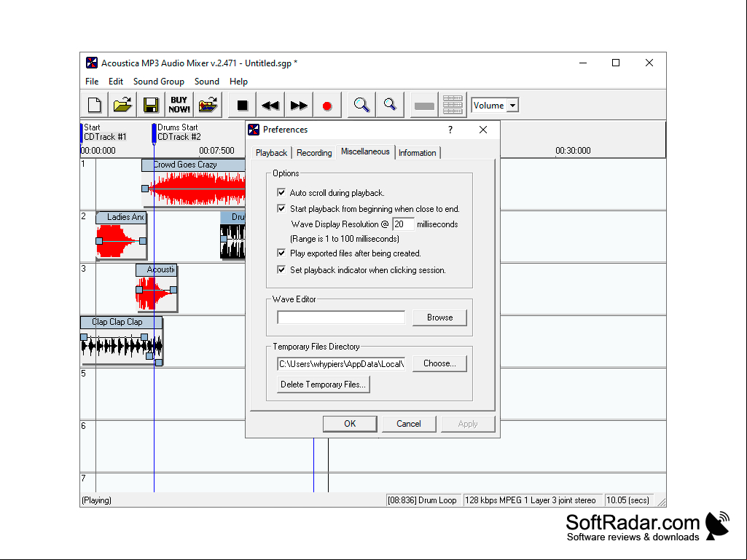Click the Acoustica app icon in title bar
This screenshot has width=747, height=560.
pos(92,63)
